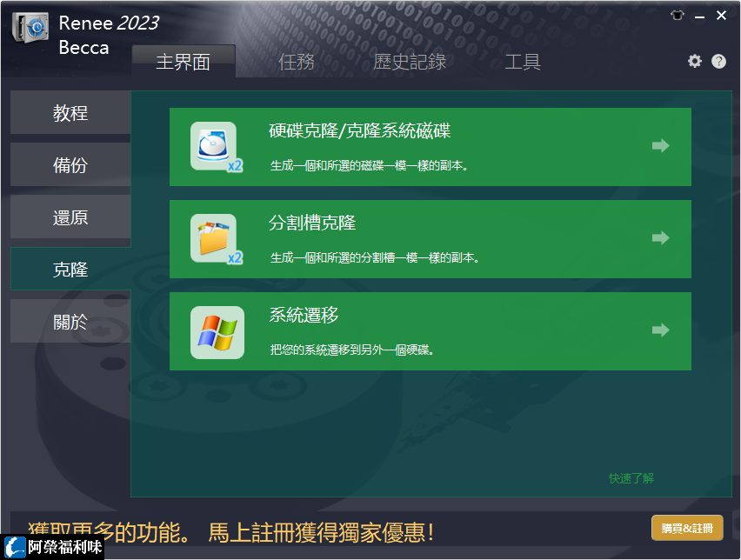Image resolution: width=741 pixels, height=560 pixels.
Task: Switch to the 主界面 tab
Action: click(184, 62)
